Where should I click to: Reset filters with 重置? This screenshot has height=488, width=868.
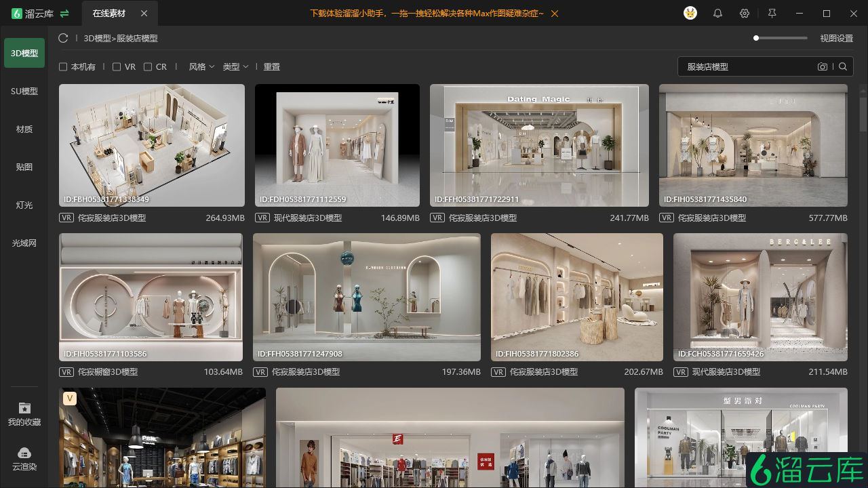272,67
